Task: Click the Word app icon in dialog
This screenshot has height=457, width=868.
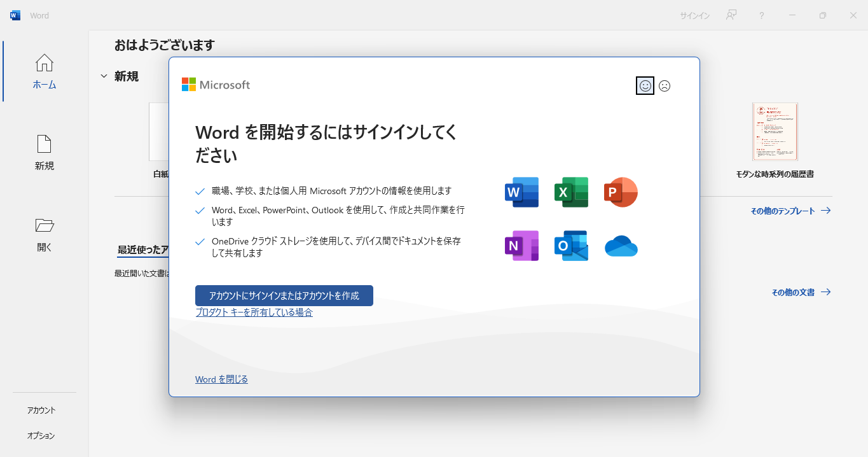Action: (x=521, y=192)
